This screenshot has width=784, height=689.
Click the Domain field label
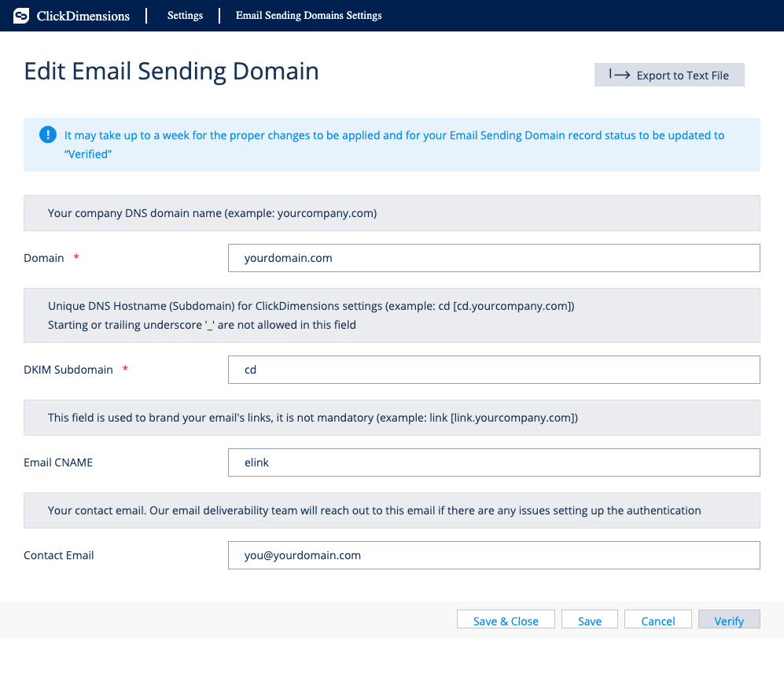(44, 258)
